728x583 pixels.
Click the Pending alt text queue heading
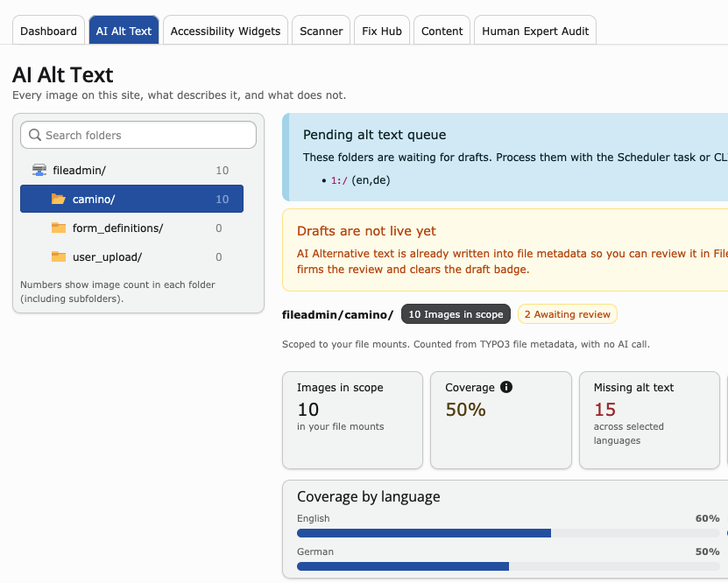coord(374,135)
